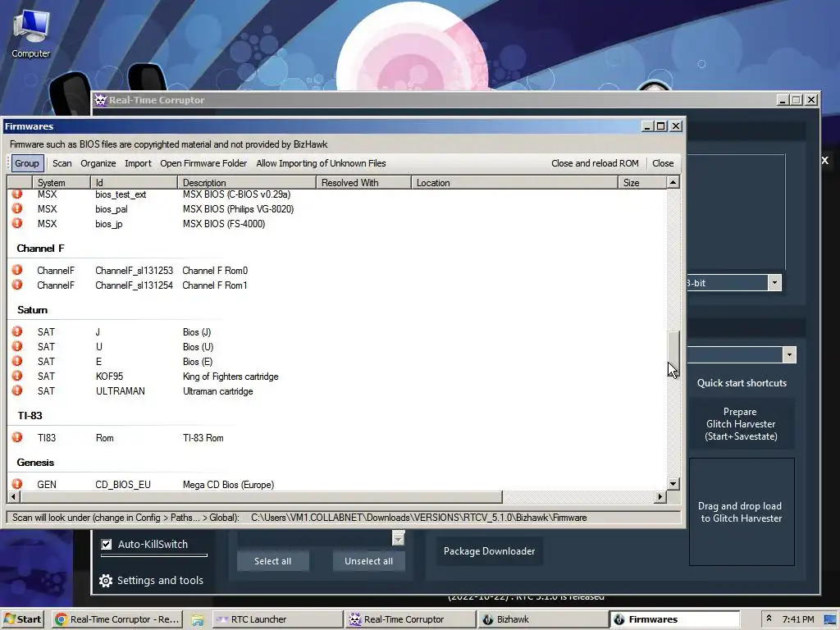
Task: Toggle the Group button in Firmwares toolbar
Action: pos(27,163)
